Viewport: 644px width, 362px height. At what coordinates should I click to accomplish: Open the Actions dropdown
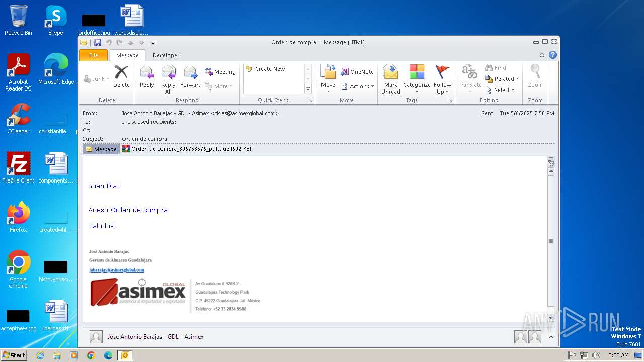[x=358, y=86]
